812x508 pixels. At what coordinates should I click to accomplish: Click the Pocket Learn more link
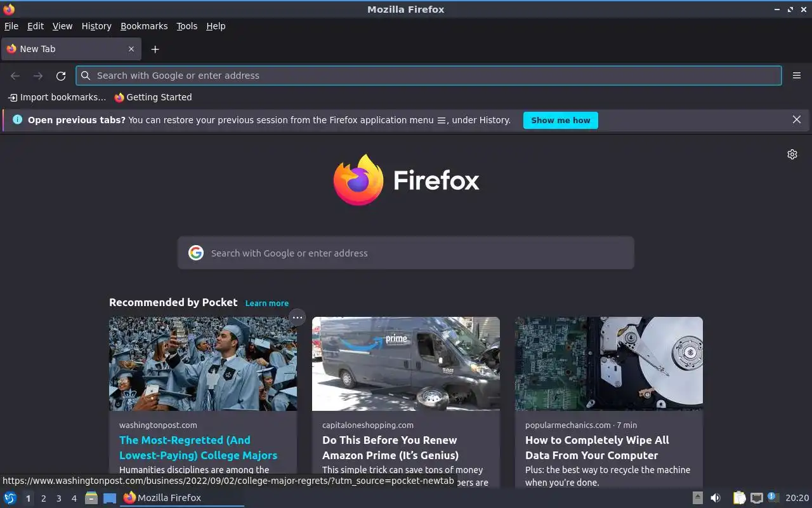tap(267, 304)
